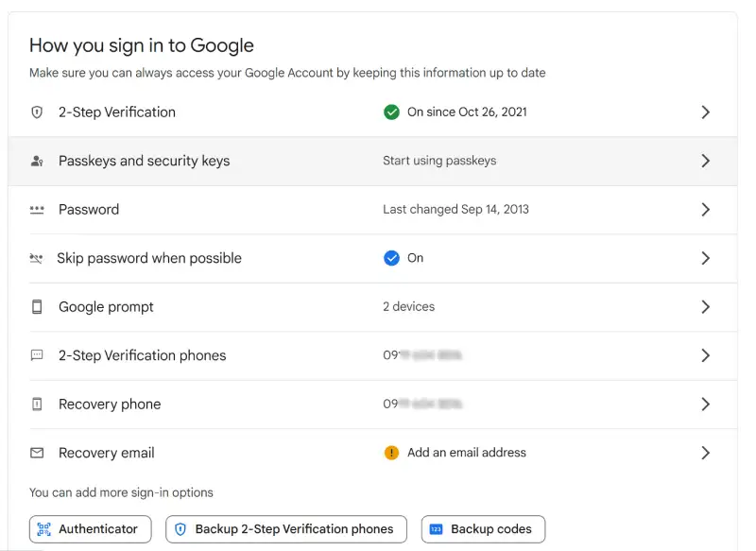Click the green checkmark for 2-Step Verification
Viewport: 756px width, 551px height.
point(391,112)
